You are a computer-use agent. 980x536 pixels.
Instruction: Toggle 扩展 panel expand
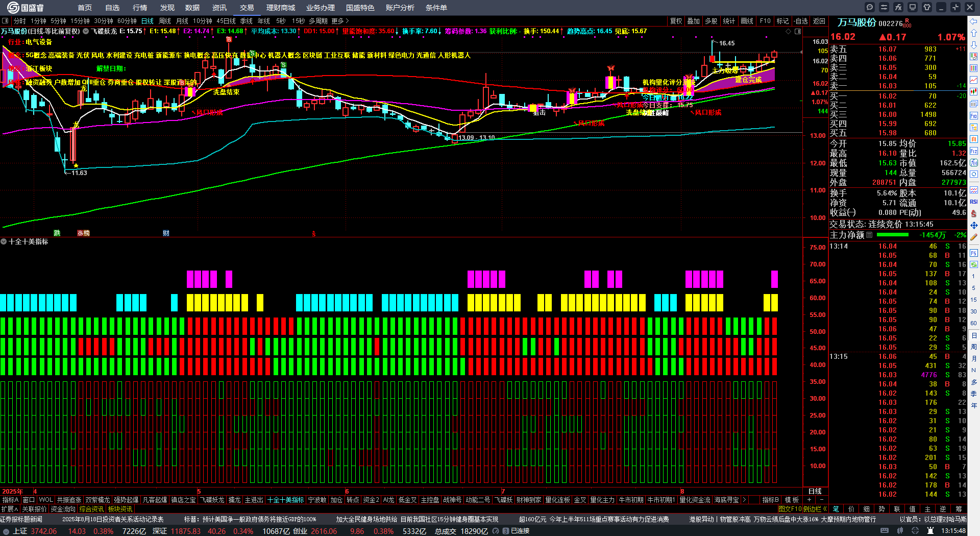[10, 509]
